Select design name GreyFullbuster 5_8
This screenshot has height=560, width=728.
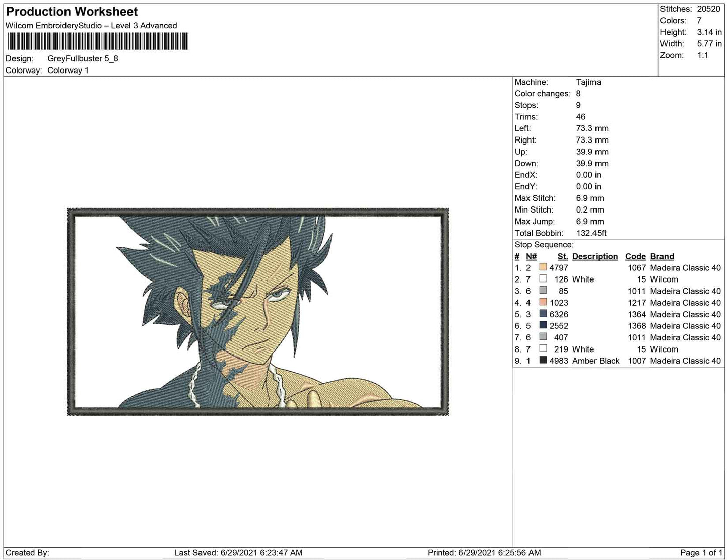click(x=83, y=58)
